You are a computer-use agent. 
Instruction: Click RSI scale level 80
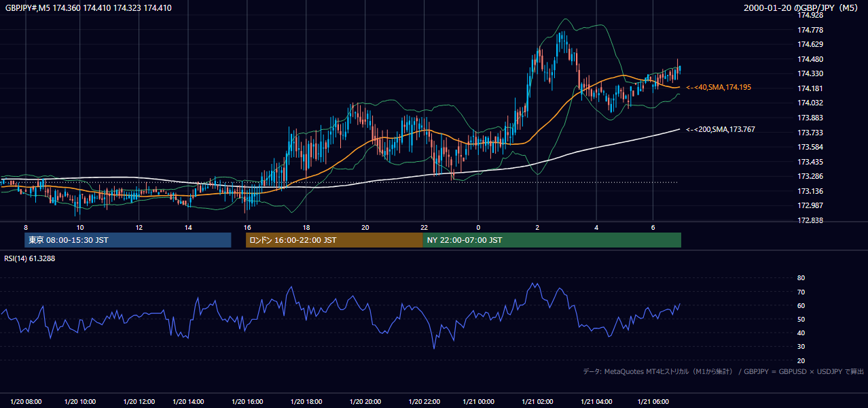(801, 278)
